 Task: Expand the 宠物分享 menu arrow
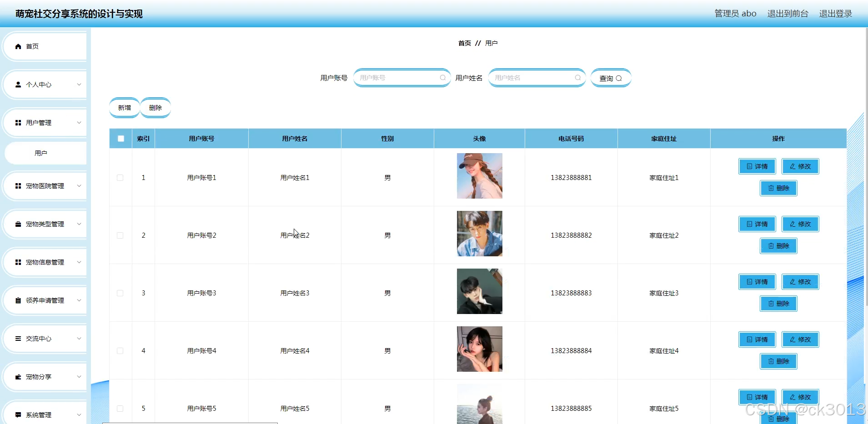click(x=80, y=376)
